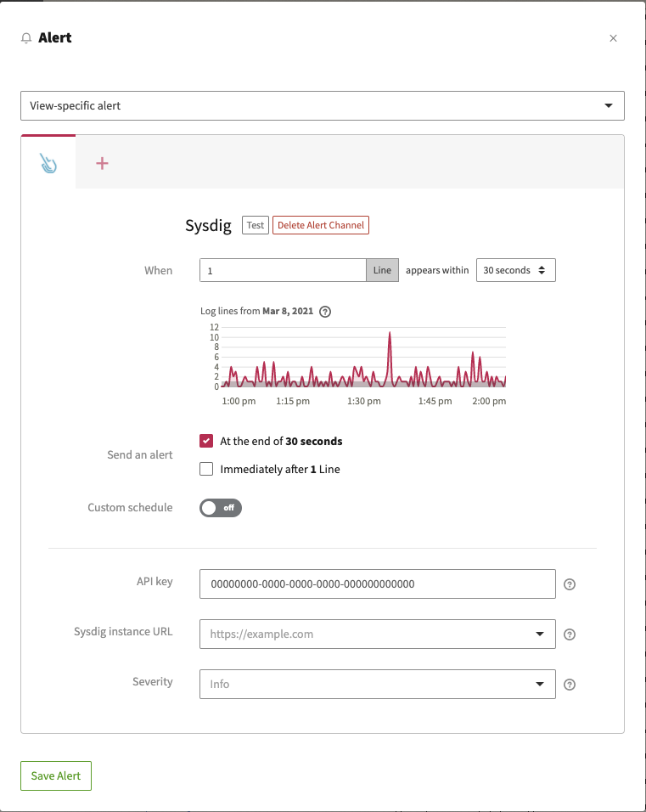Click the Save Alert button
The image size is (646, 812).
coord(56,775)
